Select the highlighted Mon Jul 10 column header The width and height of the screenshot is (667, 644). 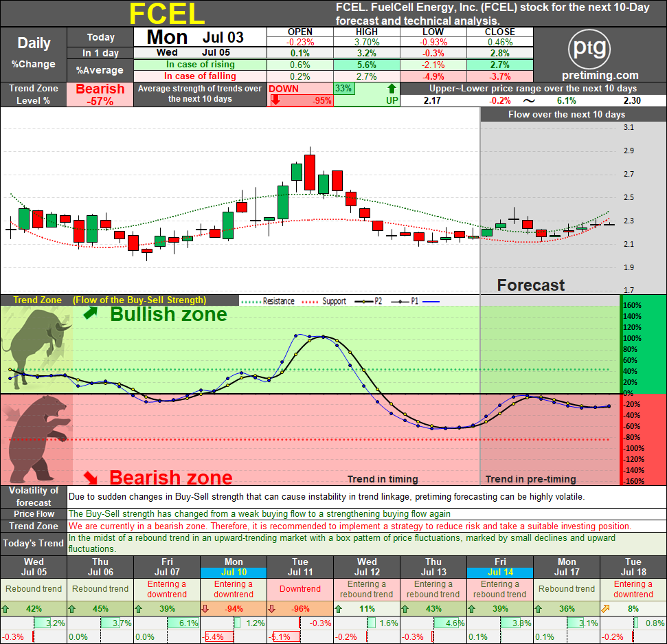coord(234,567)
